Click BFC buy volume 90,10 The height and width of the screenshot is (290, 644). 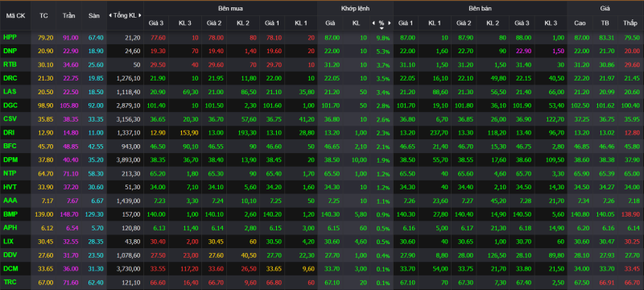pos(191,147)
